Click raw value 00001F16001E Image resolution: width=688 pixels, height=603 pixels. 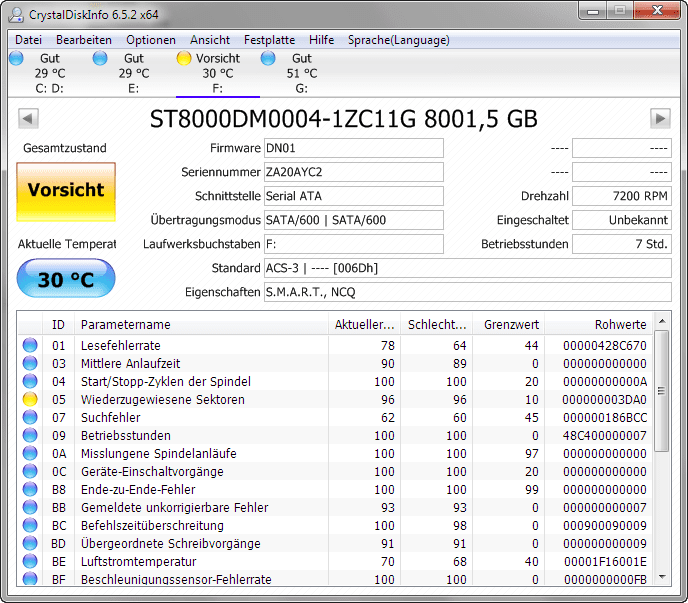(x=605, y=562)
